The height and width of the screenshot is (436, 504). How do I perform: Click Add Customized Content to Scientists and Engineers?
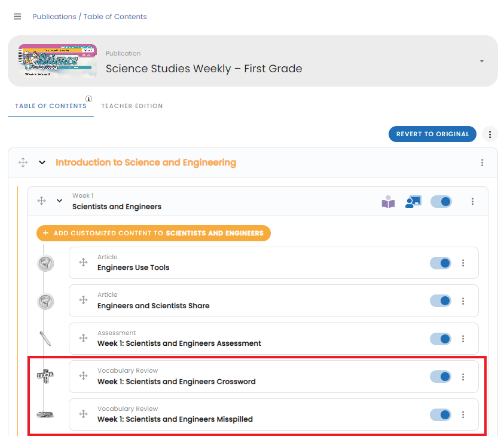pos(154,233)
